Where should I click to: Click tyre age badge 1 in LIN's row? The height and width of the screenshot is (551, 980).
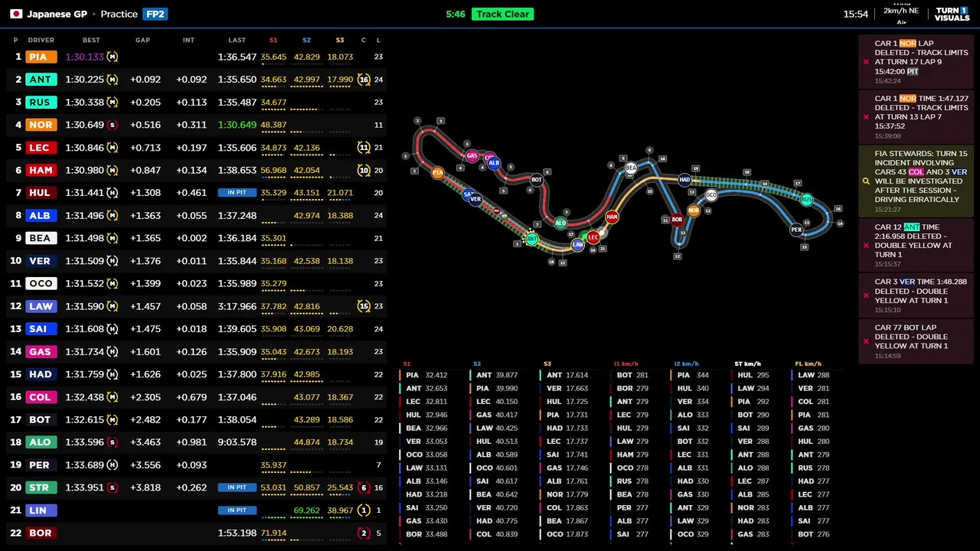click(x=364, y=510)
